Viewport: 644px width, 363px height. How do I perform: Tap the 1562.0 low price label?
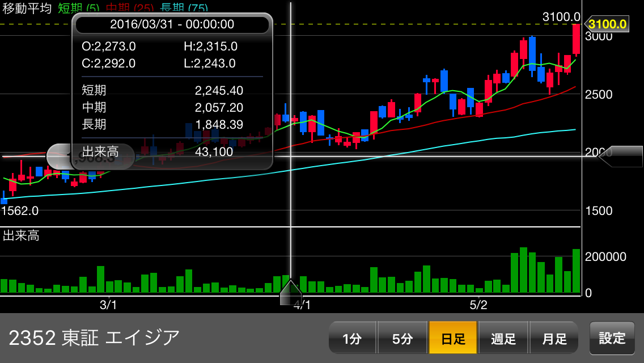20,211
